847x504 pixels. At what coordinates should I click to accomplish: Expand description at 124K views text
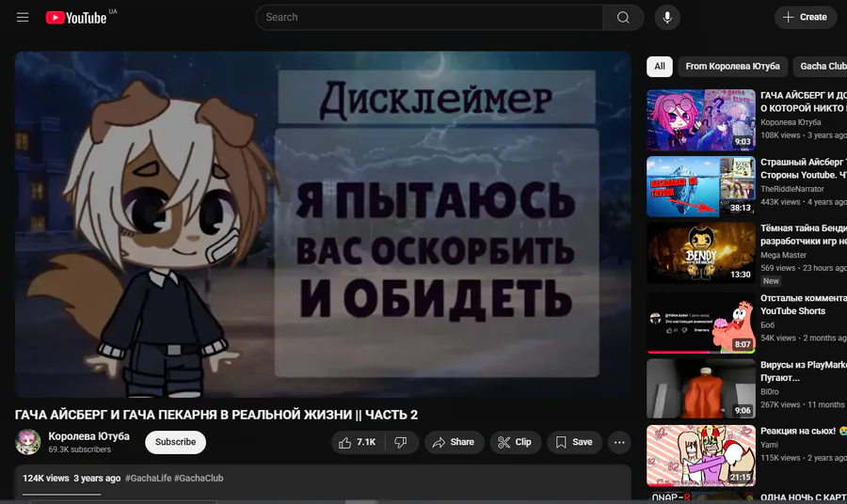pos(46,478)
